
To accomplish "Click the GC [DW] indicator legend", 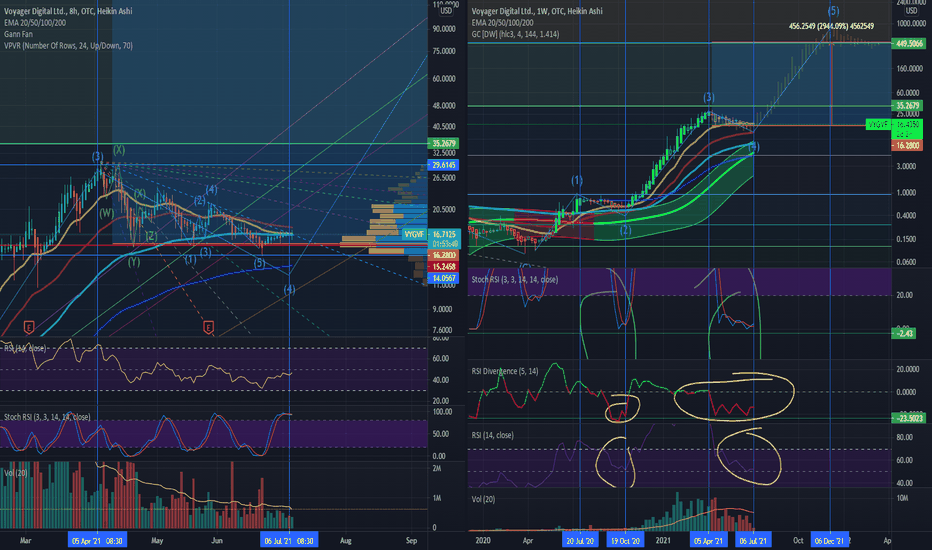I will (x=515, y=34).
